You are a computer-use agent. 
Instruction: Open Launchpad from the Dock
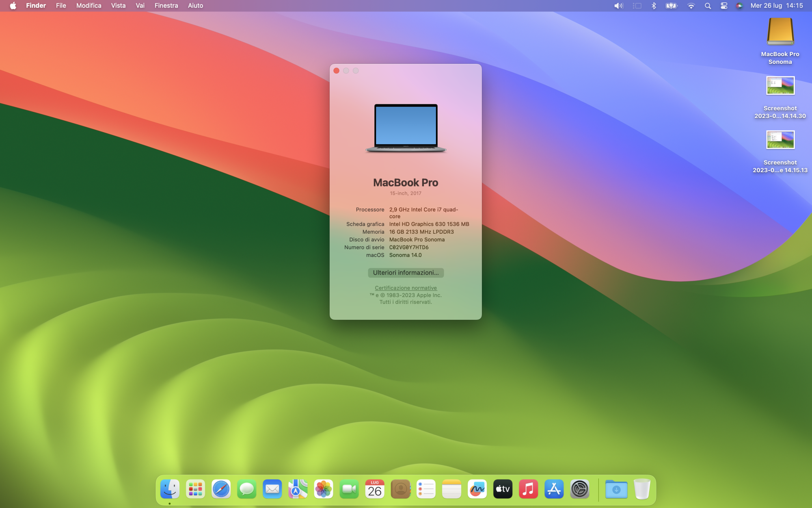[195, 489]
